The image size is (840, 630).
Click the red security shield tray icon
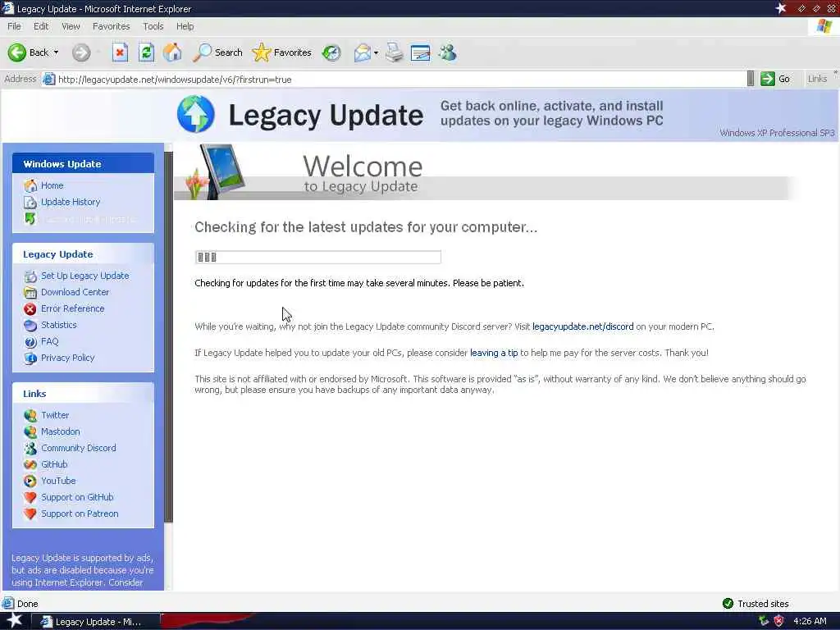tap(778, 622)
